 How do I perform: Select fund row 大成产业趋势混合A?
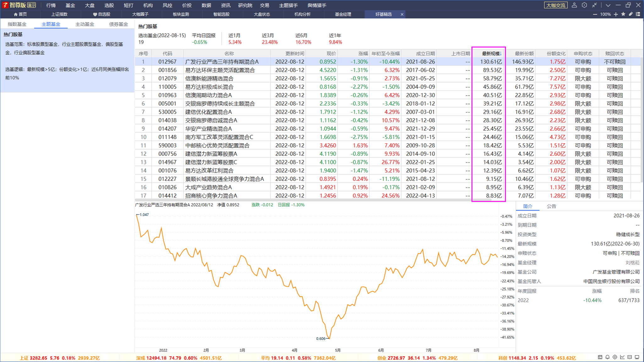(388, 187)
